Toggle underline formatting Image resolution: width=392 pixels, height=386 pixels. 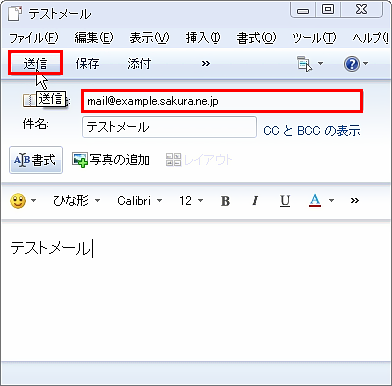285,201
